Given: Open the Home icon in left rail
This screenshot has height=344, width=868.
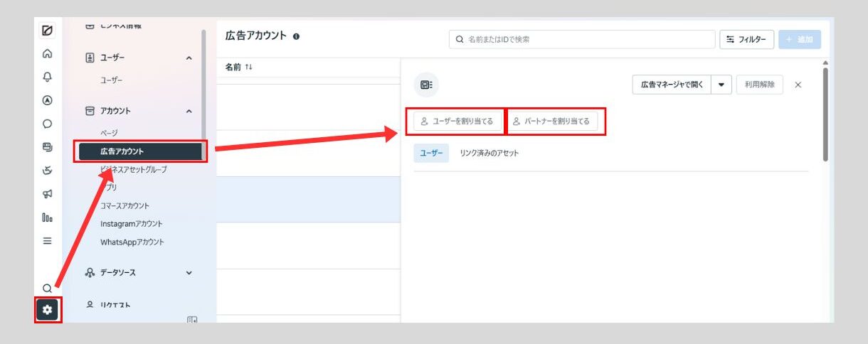Looking at the screenshot, I should (x=48, y=53).
